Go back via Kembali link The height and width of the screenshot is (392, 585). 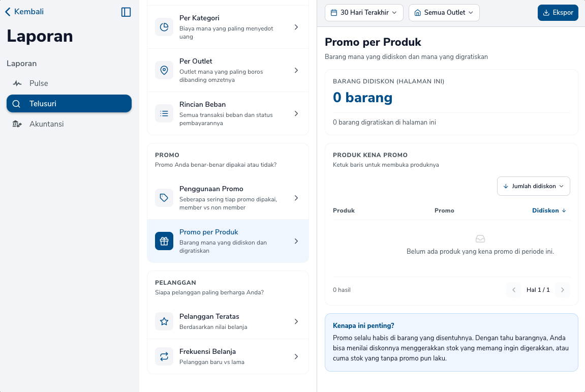tap(24, 12)
